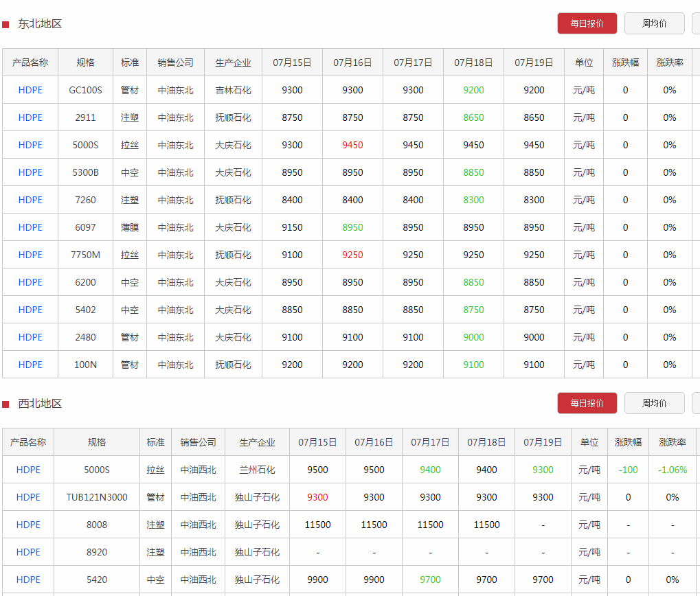700x596 pixels.
Task: Click the 东北地区 section heading
Action: coord(40,23)
